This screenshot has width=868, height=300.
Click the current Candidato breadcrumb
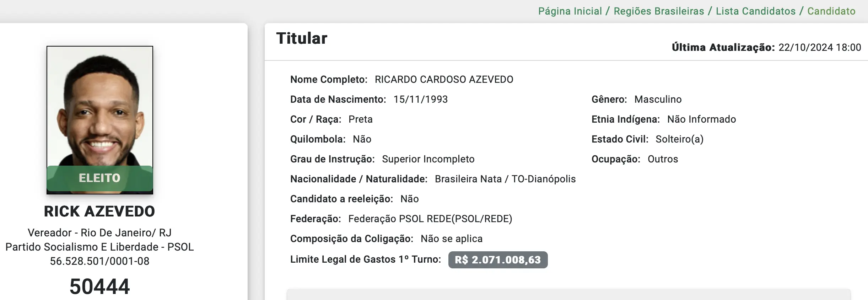click(831, 11)
